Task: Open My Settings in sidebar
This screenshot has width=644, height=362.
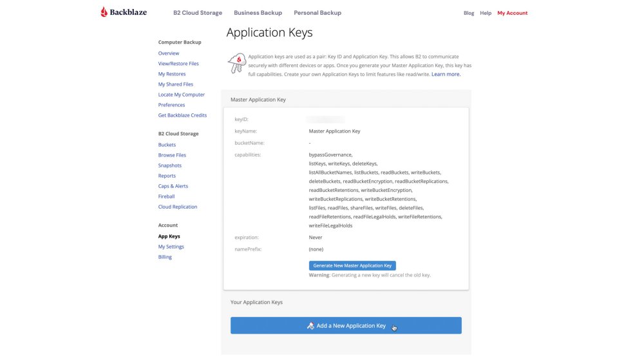Action: 171,247
